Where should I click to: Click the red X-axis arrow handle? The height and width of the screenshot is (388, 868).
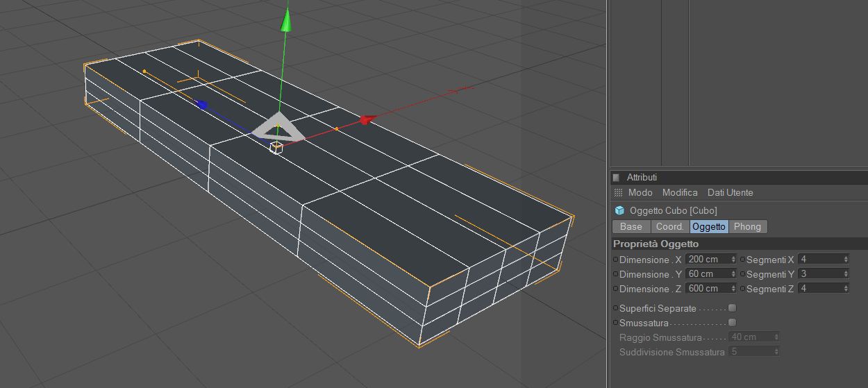pyautogui.click(x=367, y=120)
